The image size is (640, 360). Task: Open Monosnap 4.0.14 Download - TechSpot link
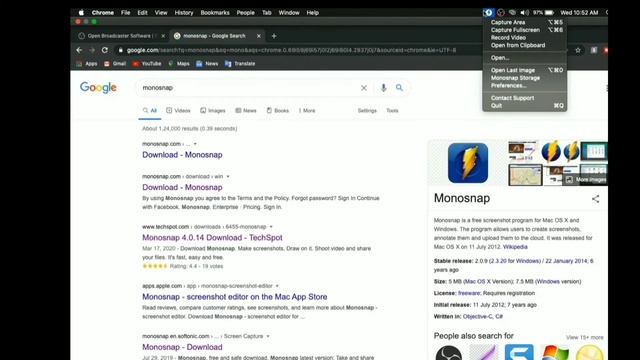click(212, 238)
